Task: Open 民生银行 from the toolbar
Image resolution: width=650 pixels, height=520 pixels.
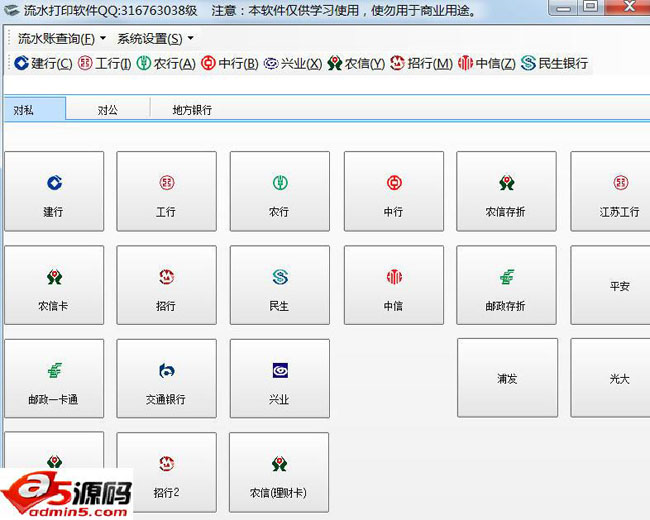Action: (x=554, y=63)
